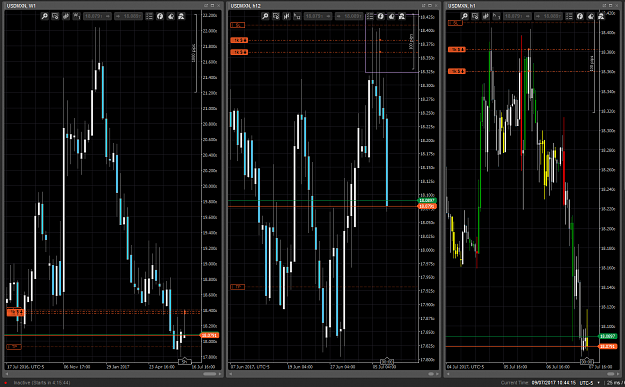Click the Facebook share icon in h1 chart
The width and height of the screenshot is (625, 387).
pos(580,16)
